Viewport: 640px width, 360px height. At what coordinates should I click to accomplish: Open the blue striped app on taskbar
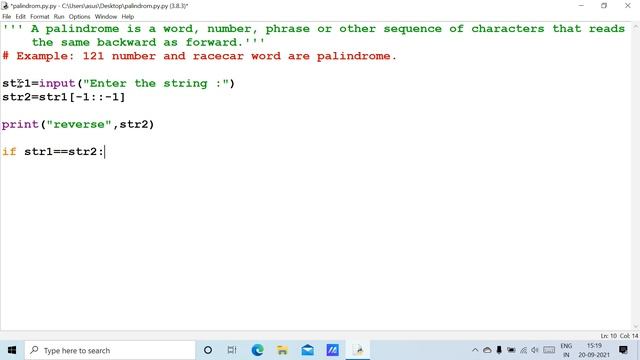click(333, 350)
